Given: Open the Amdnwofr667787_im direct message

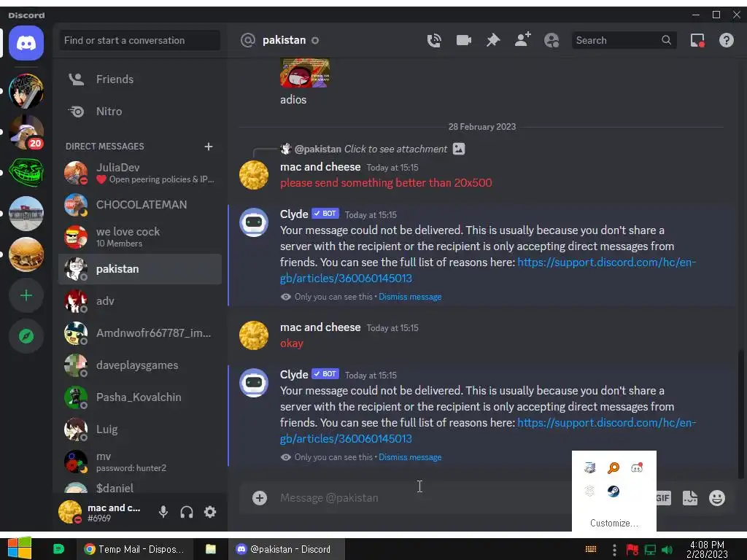Looking at the screenshot, I should [x=139, y=332].
